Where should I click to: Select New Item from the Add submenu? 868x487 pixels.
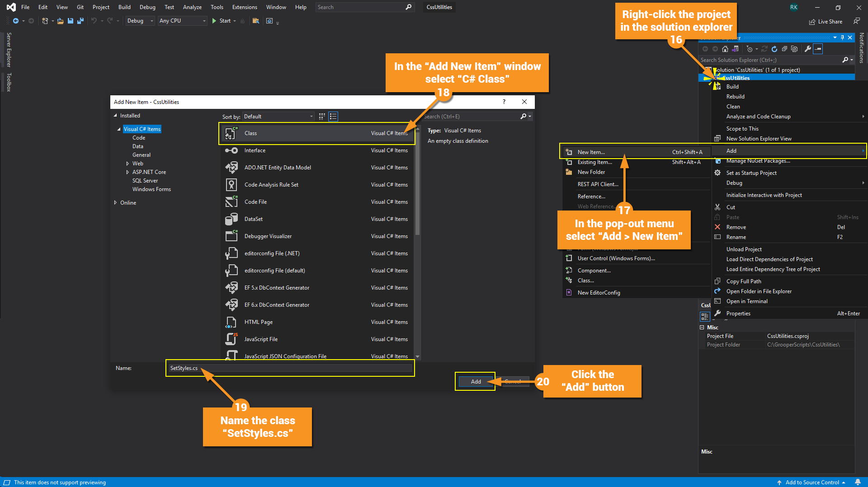pyautogui.click(x=591, y=152)
